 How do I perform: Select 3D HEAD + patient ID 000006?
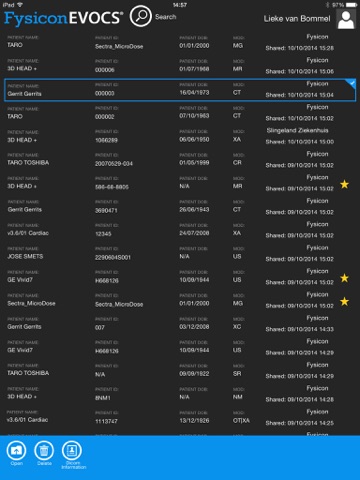180,66
